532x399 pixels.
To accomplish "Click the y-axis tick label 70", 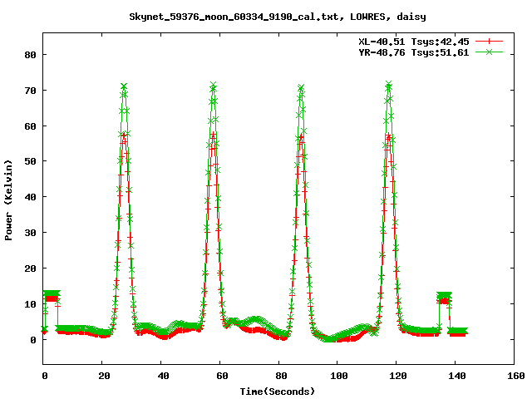I will pyautogui.click(x=30, y=91).
